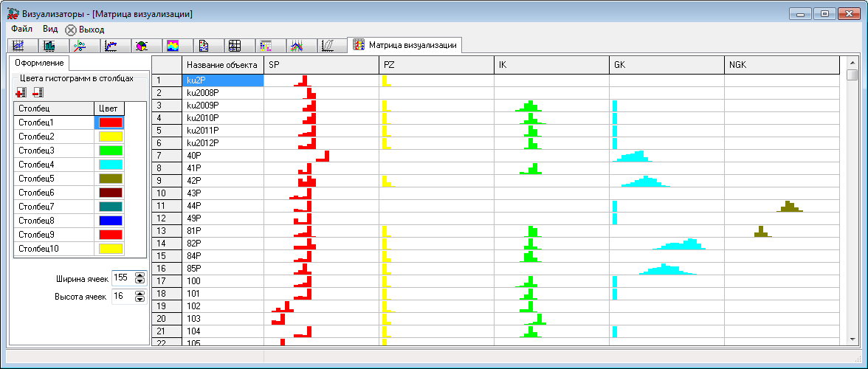Select object cell ku2010P
868x369 pixels.
pos(223,118)
